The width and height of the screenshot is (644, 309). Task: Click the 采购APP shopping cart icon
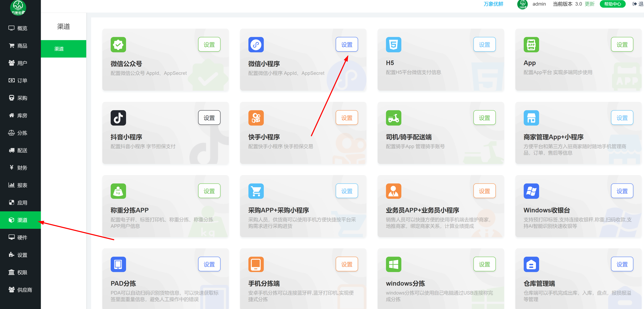(x=256, y=191)
